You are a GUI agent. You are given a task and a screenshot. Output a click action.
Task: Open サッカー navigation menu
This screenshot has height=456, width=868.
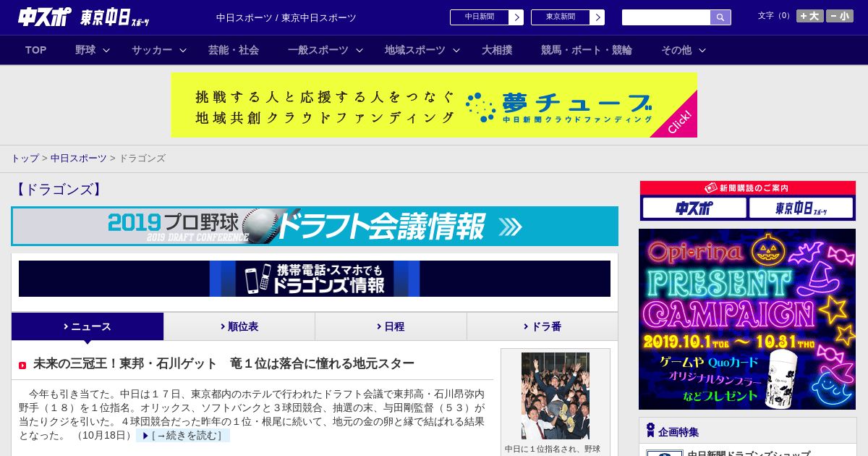pos(152,50)
